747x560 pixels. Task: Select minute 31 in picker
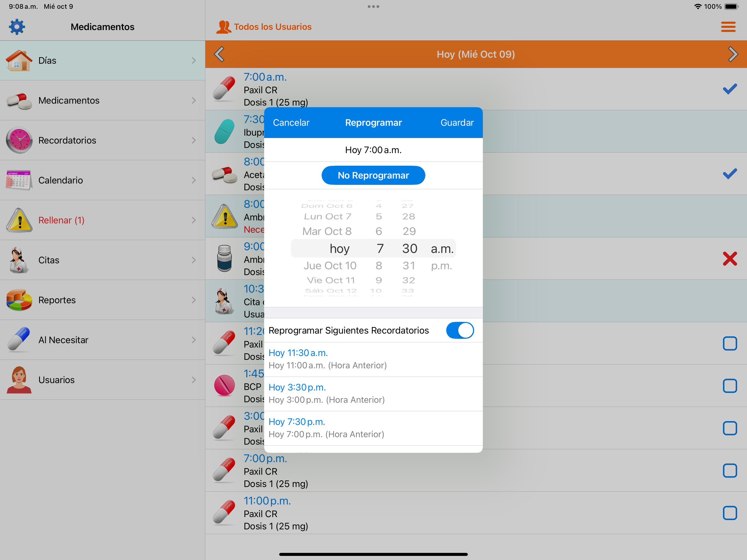click(x=408, y=266)
